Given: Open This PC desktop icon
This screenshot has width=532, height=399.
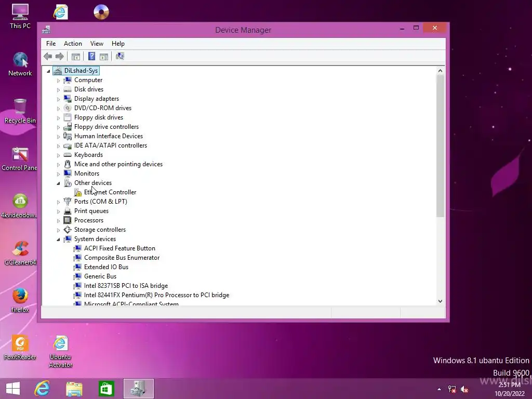Looking at the screenshot, I should (20, 16).
